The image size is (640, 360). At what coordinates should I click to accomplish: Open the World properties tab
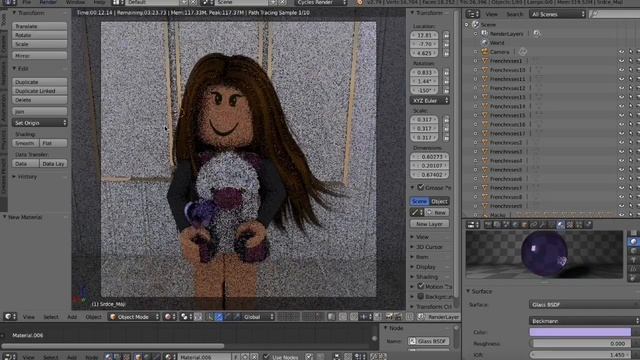pyautogui.click(x=515, y=224)
